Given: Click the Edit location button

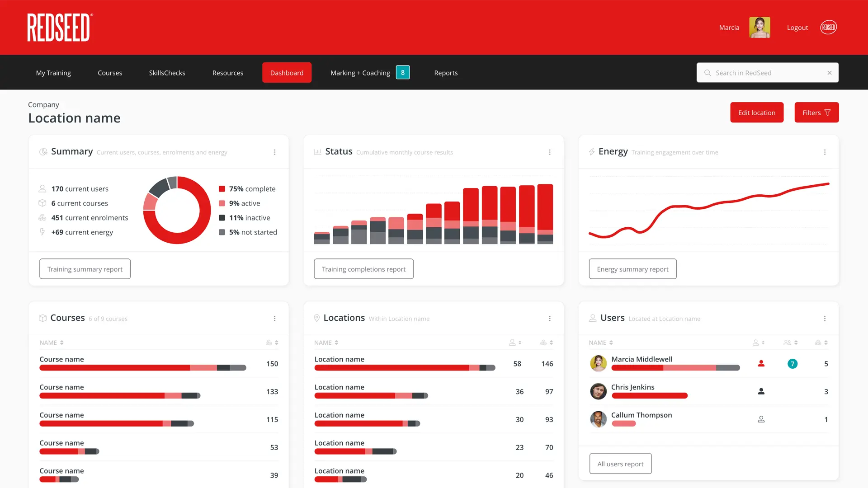Looking at the screenshot, I should coord(757,113).
